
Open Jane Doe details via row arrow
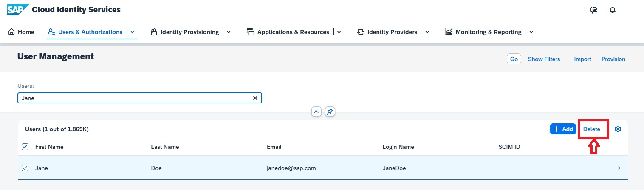point(619,168)
